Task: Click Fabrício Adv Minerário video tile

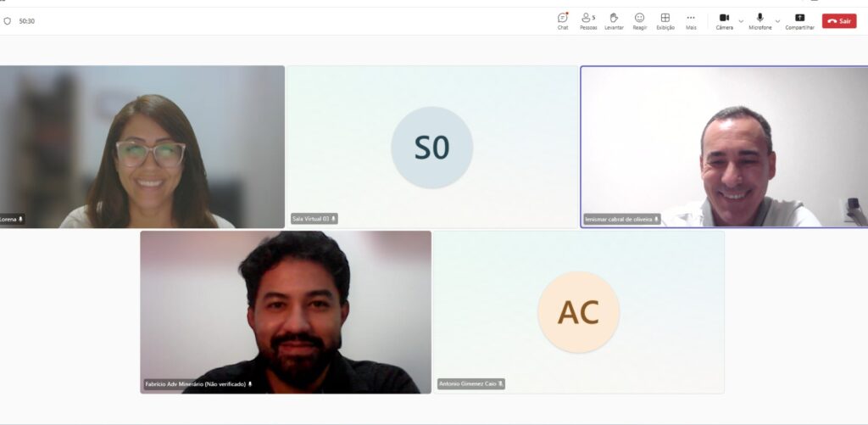Action: pos(286,312)
